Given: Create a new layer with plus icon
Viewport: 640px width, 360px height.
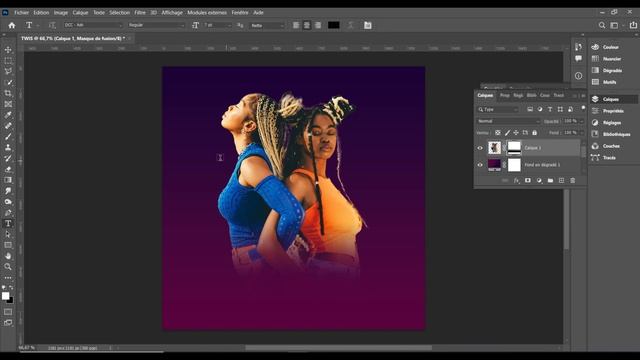Looking at the screenshot, I should click(x=562, y=180).
